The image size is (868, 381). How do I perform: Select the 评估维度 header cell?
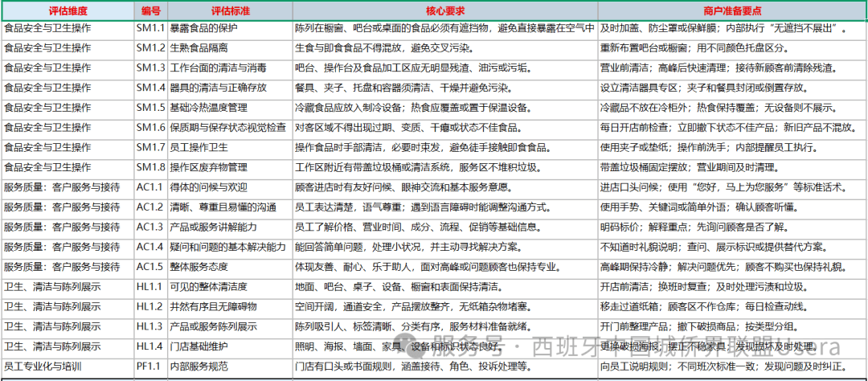[x=68, y=11]
